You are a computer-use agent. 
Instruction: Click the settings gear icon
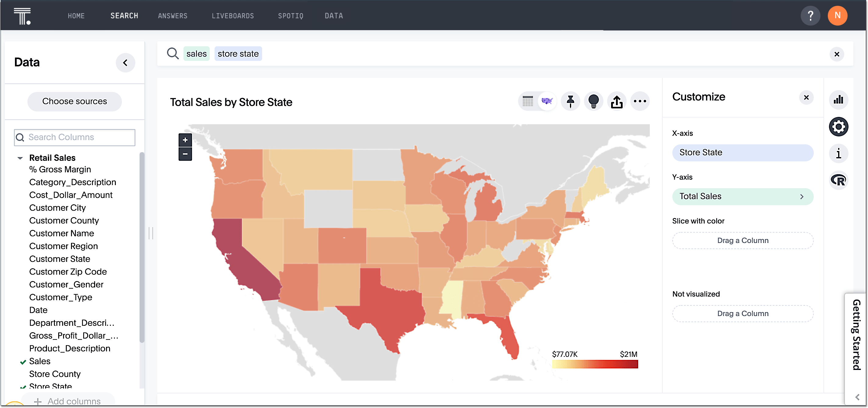tap(839, 127)
